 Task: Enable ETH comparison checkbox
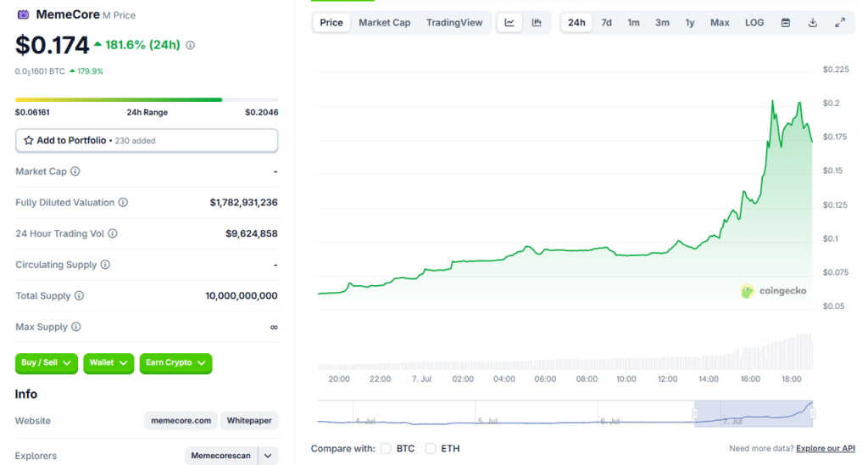(431, 448)
